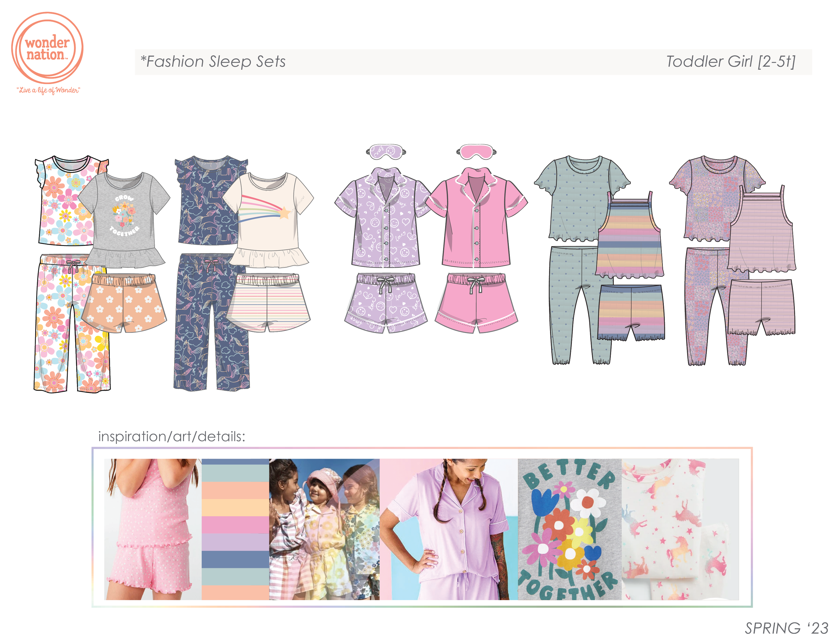Open the pink pointelle pajama inspiration photo
833x644 pixels.
[153, 529]
